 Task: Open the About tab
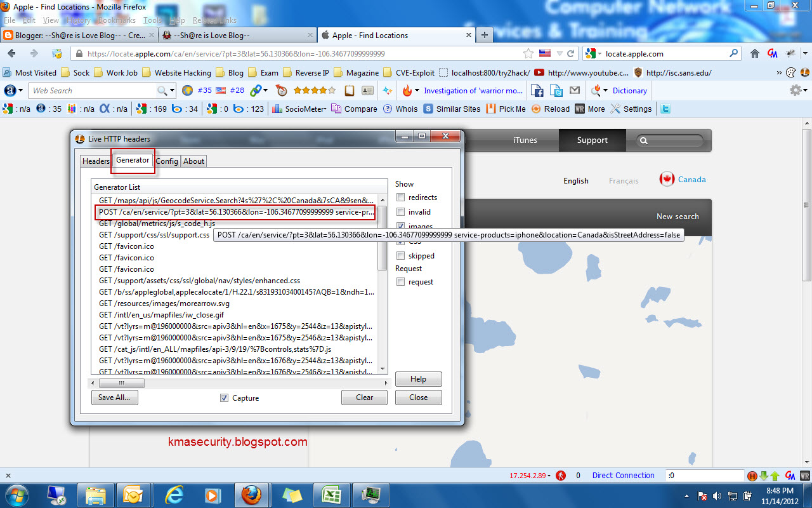[193, 161]
